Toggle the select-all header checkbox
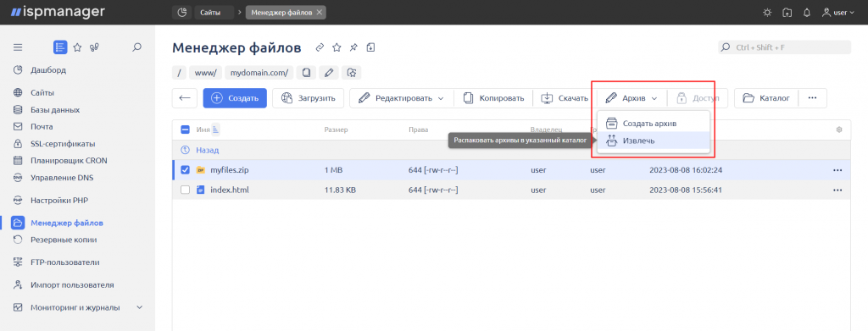This screenshot has width=868, height=331. point(186,130)
